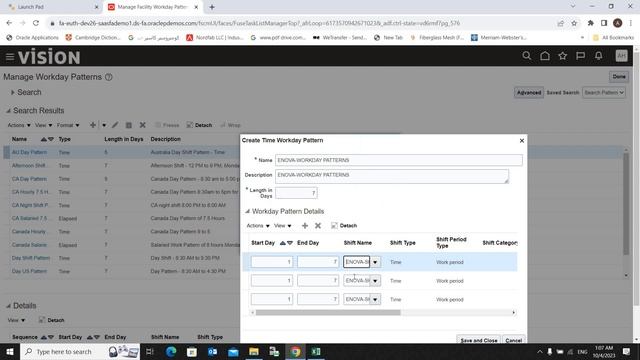Viewport: 640px width, 360px height.
Task: Sort Start Day ascending in dialog table
Action: pos(282,243)
